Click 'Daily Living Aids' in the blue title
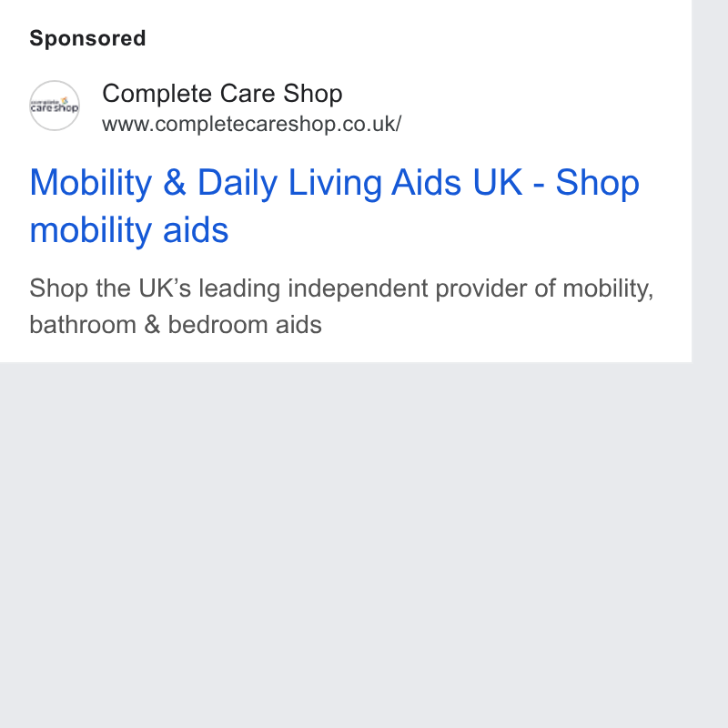The height and width of the screenshot is (728, 728). (x=329, y=183)
